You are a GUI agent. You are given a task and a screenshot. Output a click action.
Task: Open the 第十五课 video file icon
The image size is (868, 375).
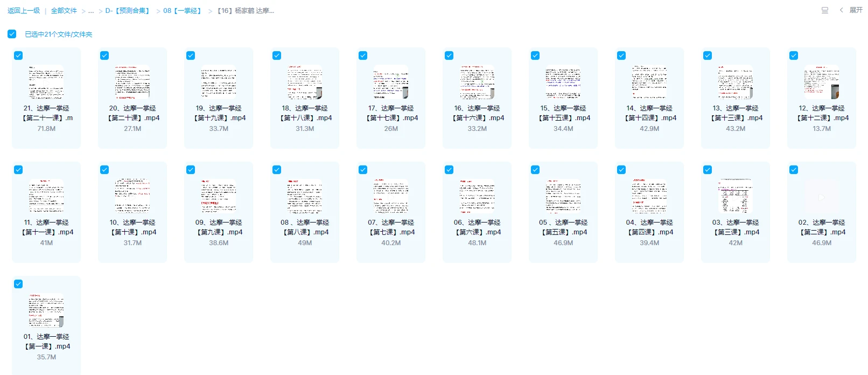563,82
